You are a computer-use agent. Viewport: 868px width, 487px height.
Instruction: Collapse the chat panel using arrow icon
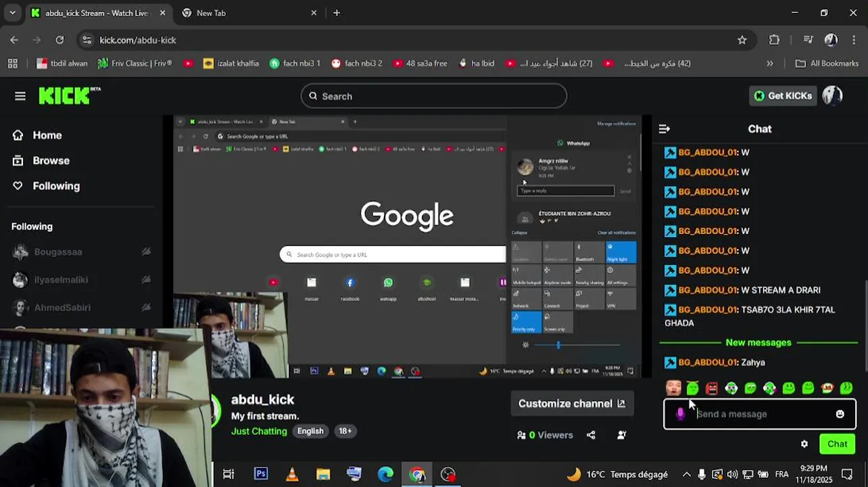[664, 129]
